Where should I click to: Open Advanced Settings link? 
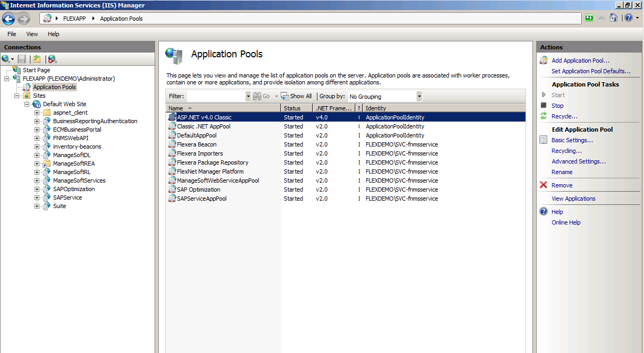pyautogui.click(x=578, y=161)
